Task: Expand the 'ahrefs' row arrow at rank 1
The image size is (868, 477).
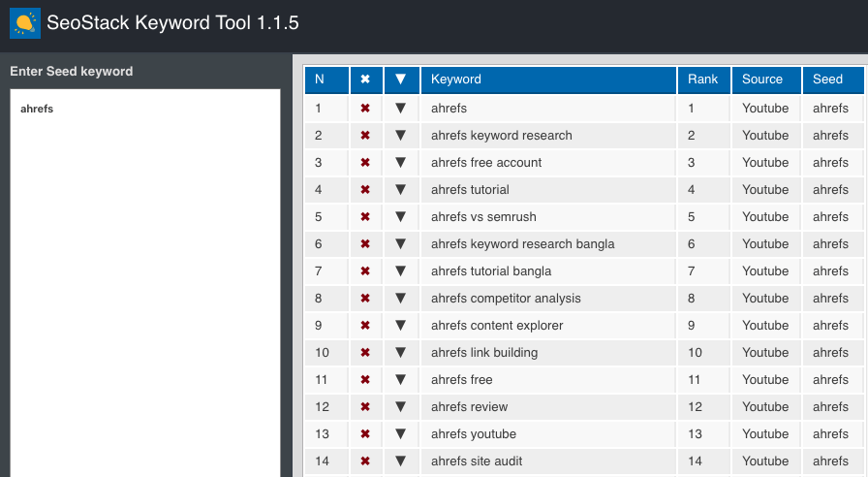Action: [x=401, y=109]
